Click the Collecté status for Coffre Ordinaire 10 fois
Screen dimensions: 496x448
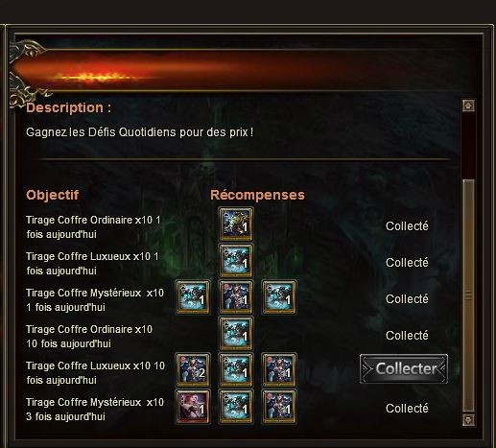pos(407,336)
